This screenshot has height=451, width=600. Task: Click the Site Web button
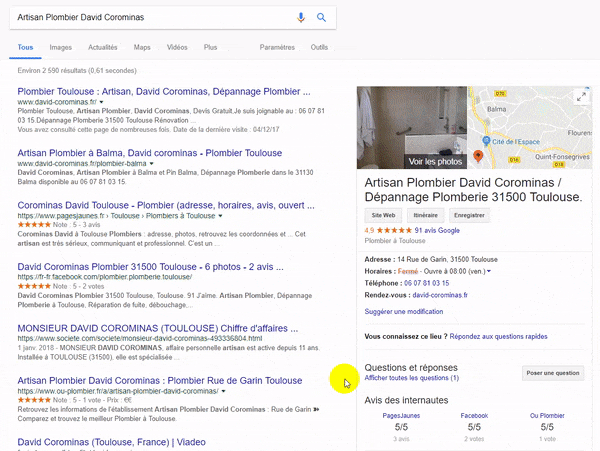click(383, 215)
